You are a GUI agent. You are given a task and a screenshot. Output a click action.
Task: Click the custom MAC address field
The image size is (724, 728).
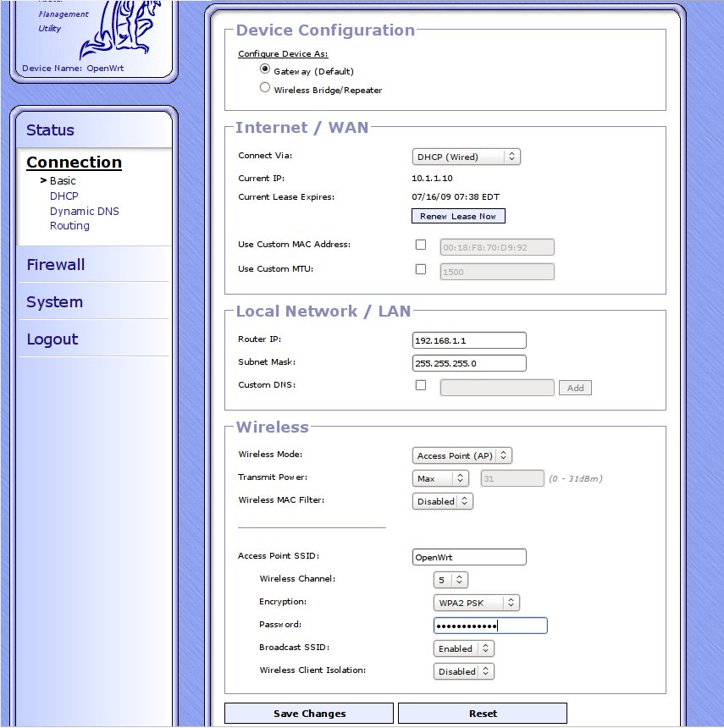point(497,247)
